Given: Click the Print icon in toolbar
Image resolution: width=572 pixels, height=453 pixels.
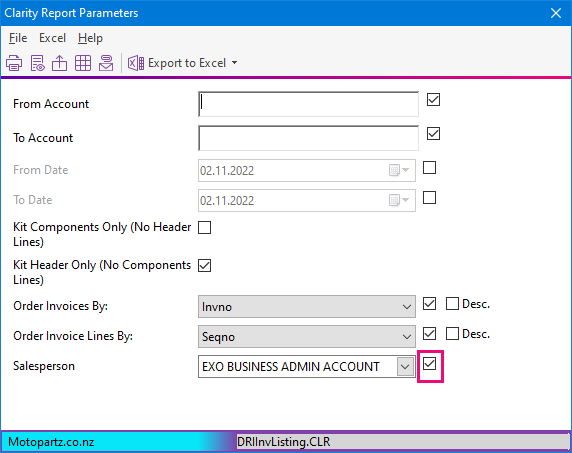Looking at the screenshot, I should (14, 63).
